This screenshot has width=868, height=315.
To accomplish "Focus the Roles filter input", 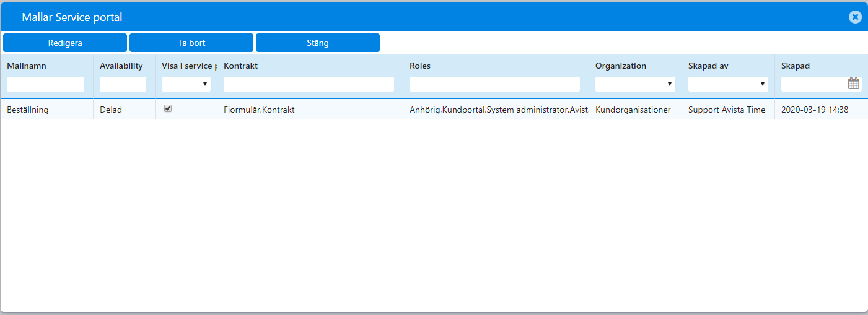I will (494, 84).
